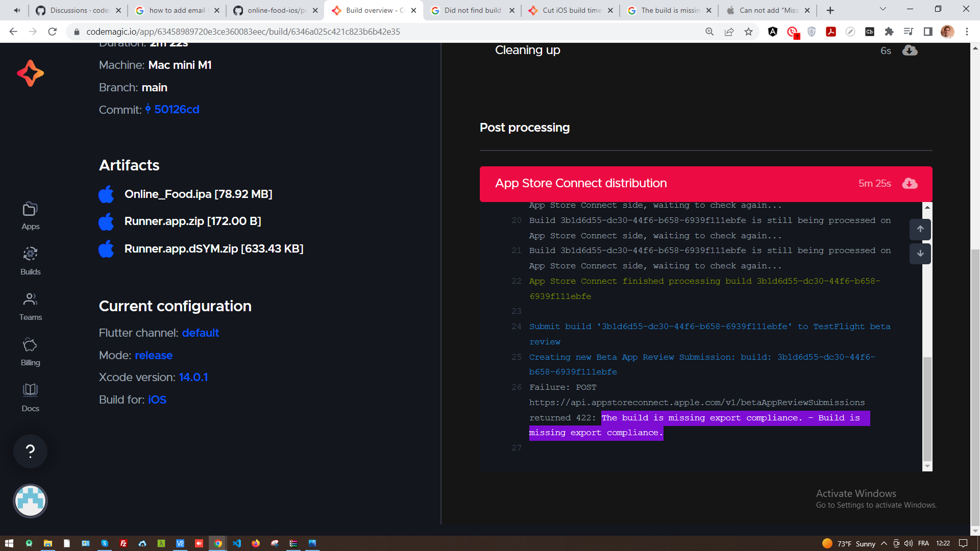Open the taskbar clock 12:22
The width and height of the screenshot is (980, 551).
(x=943, y=543)
